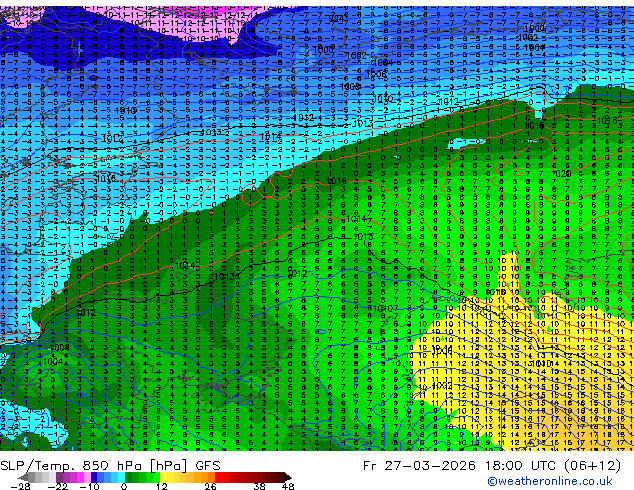Image resolution: width=634 pixels, height=490 pixels.
Task: Click the '-22' legend scale value
Action: click(57, 486)
